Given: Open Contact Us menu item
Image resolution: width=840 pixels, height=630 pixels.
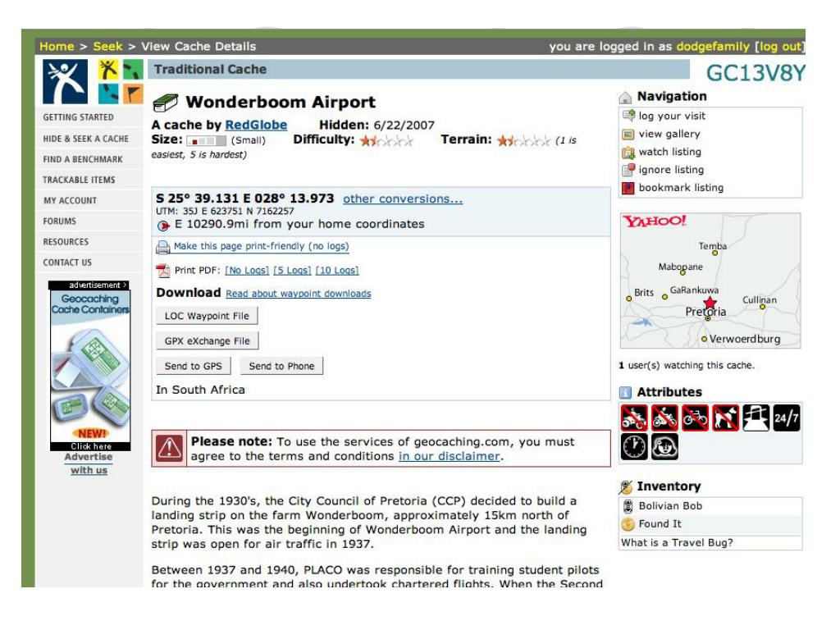Looking at the screenshot, I should pyautogui.click(x=67, y=262).
